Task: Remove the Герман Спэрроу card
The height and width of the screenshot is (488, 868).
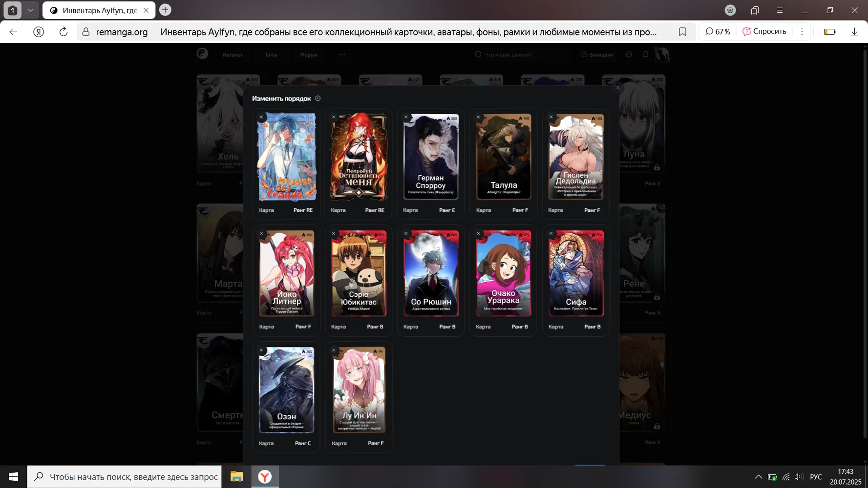Action: pos(406,117)
